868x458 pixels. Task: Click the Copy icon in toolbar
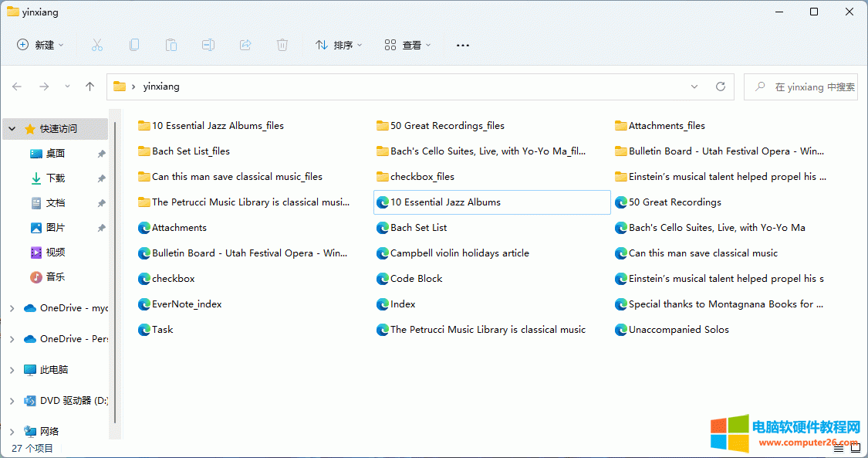tap(134, 45)
